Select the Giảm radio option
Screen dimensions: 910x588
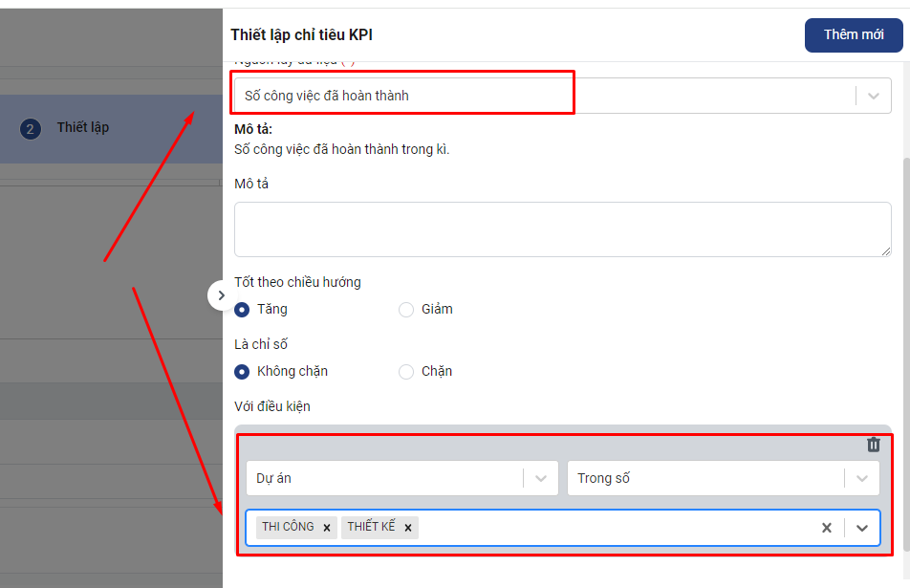pos(406,310)
